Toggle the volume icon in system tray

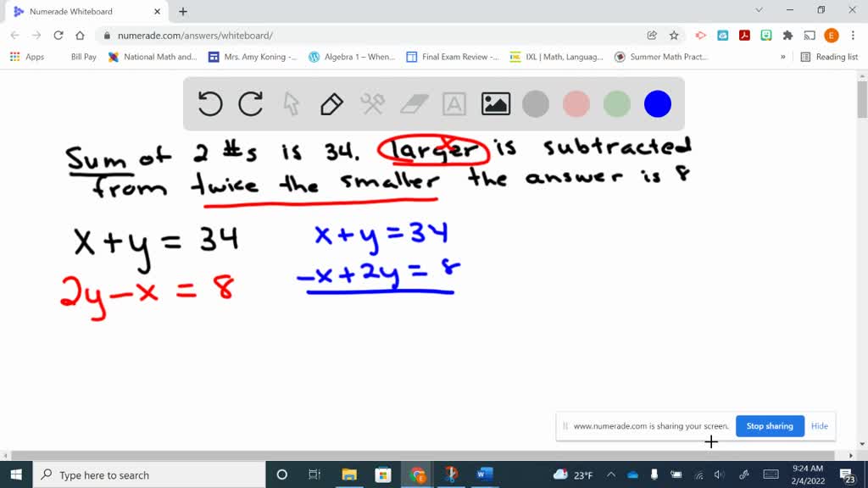pyautogui.click(x=720, y=474)
